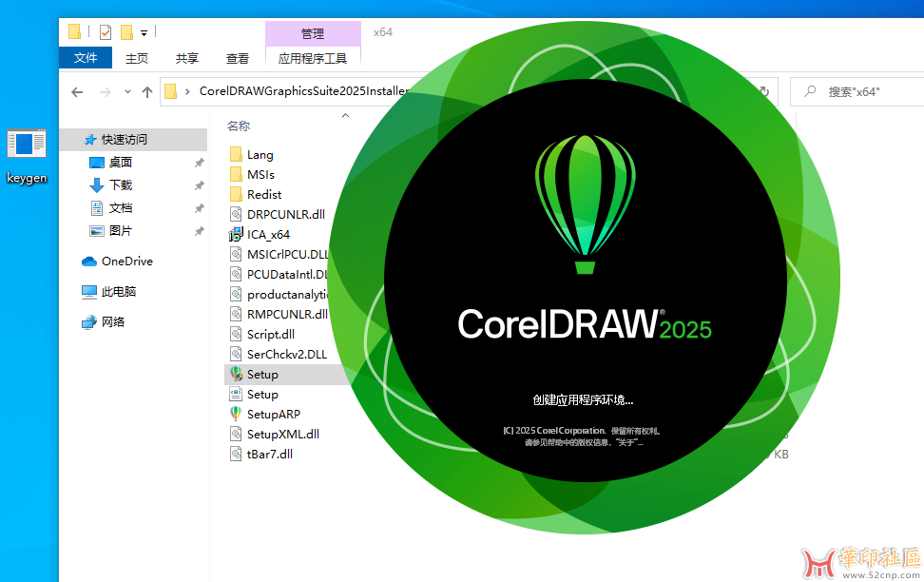924x582 pixels.
Task: Click the refresh button beside address bar
Action: click(x=764, y=92)
